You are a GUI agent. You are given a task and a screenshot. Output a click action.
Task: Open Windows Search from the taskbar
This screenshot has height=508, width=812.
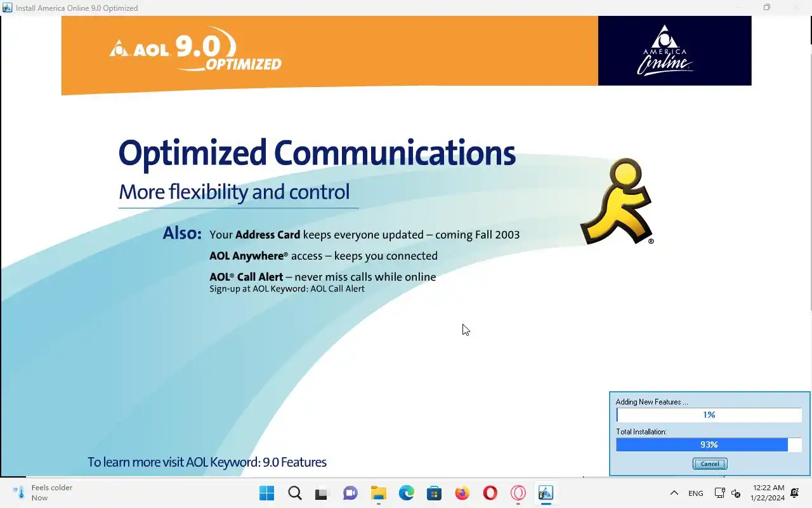[x=295, y=493]
